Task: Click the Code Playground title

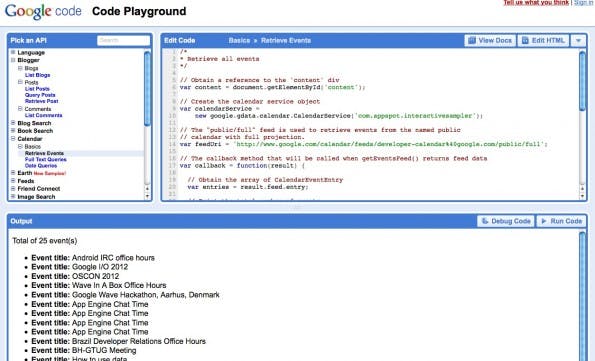Action: tap(139, 11)
